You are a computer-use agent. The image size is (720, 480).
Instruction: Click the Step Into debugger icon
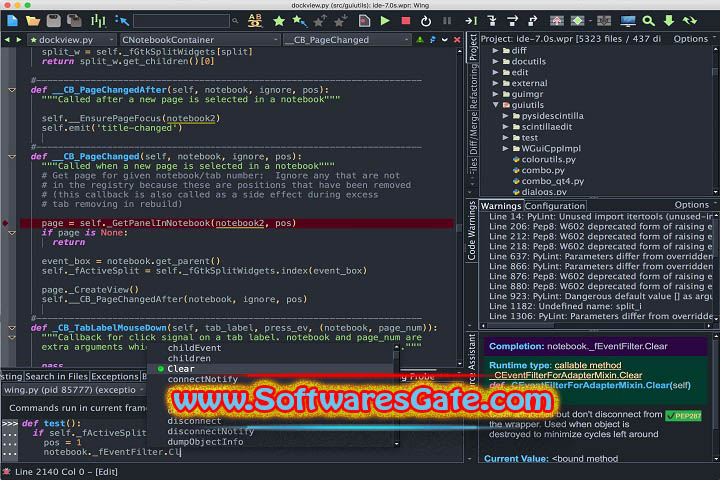click(x=492, y=21)
